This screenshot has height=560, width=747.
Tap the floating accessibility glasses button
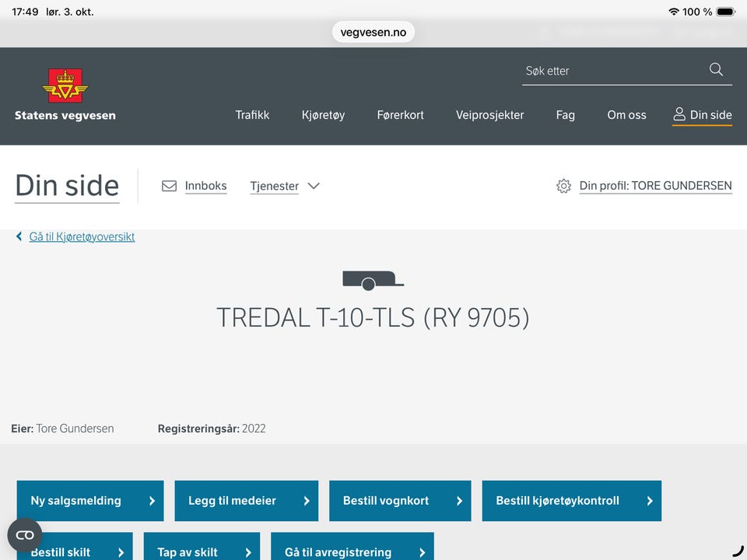click(25, 535)
